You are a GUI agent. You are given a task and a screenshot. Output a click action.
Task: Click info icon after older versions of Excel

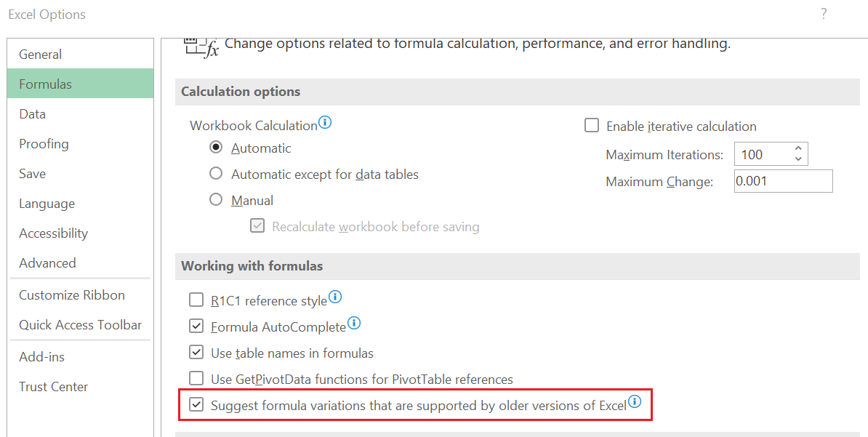coord(635,401)
